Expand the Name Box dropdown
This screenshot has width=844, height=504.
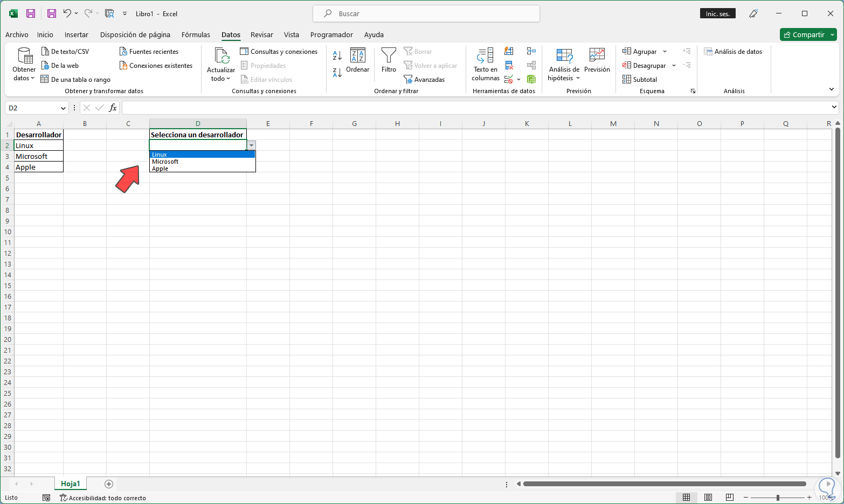[63, 108]
